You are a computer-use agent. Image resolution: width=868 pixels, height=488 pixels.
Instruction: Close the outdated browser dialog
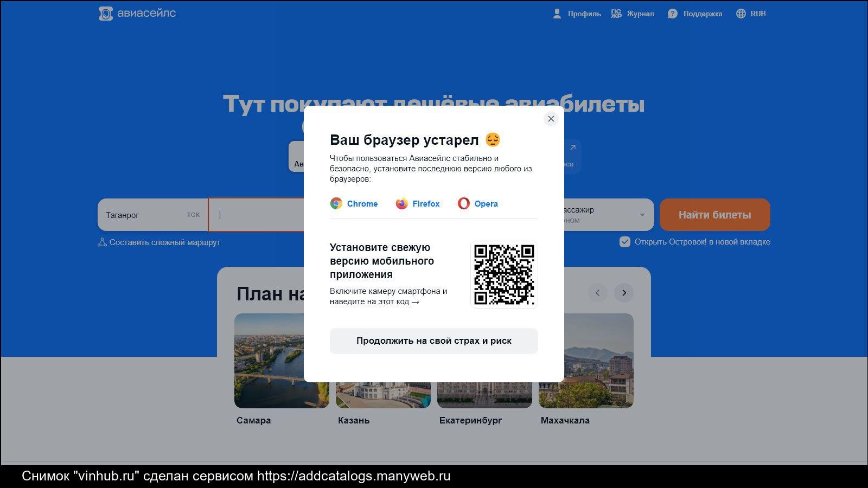click(551, 119)
